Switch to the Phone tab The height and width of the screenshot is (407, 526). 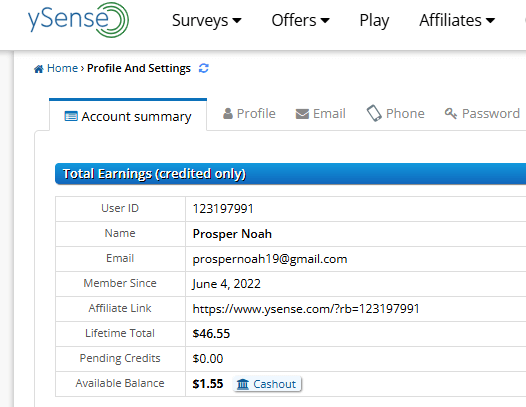(396, 113)
